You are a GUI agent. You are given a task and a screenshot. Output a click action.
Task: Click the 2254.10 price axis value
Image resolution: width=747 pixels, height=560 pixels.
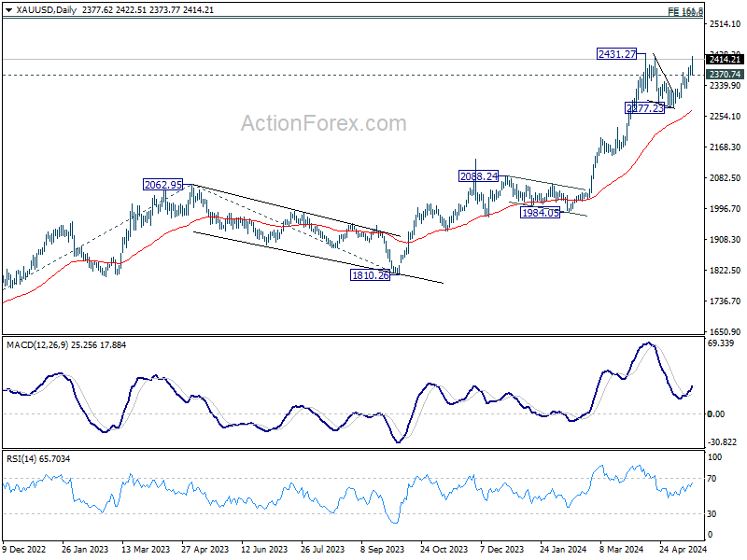click(x=725, y=116)
